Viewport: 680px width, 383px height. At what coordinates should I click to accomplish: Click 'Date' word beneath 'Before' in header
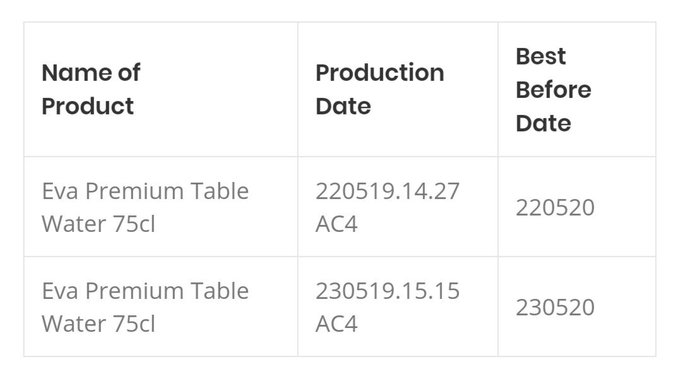[x=543, y=124]
